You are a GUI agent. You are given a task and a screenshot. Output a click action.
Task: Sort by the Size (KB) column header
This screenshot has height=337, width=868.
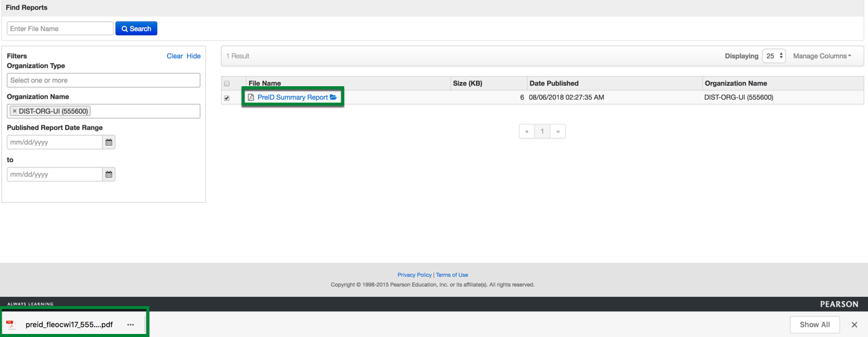click(467, 83)
